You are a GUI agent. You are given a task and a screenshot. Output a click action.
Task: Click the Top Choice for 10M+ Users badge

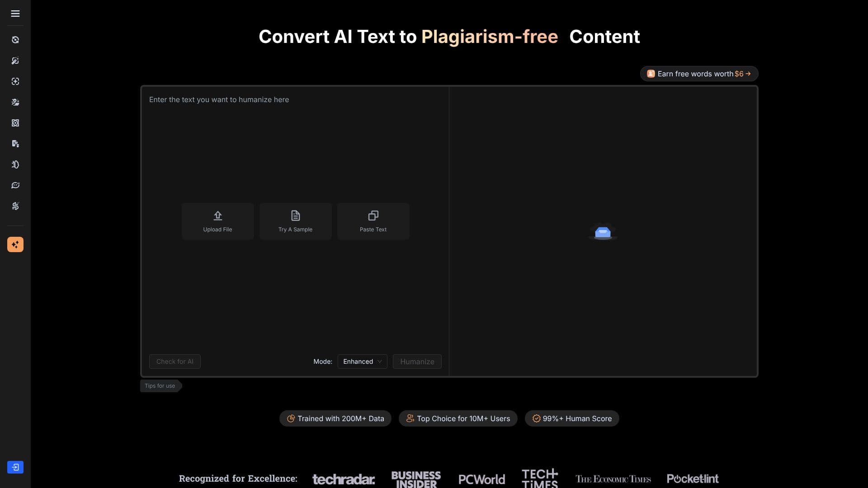(x=458, y=418)
